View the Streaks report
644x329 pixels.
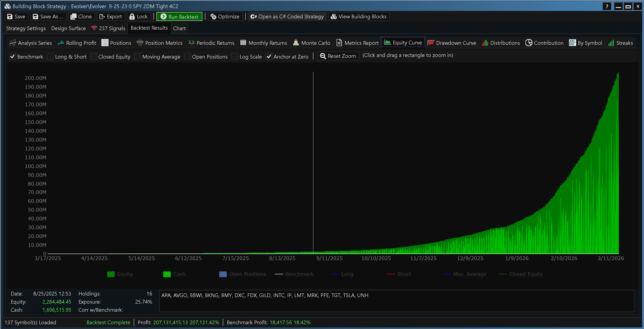pos(621,43)
